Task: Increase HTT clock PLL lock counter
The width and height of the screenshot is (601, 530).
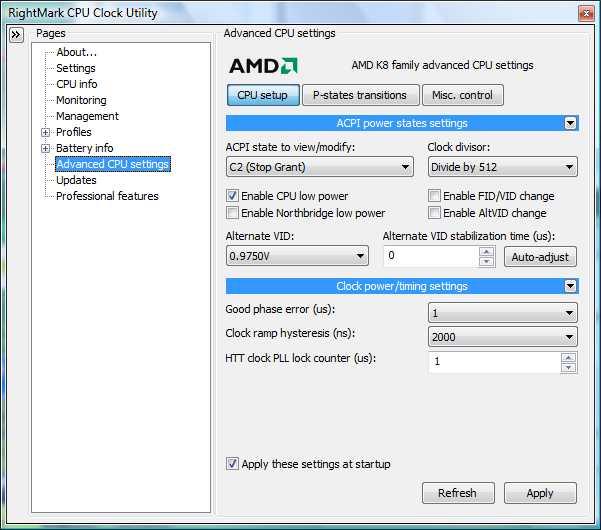Action: coord(568,358)
